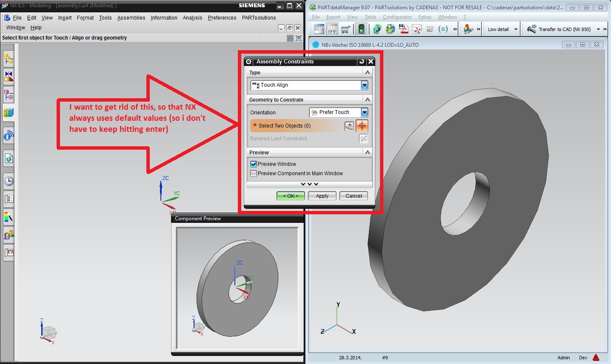Image resolution: width=611 pixels, height=364 pixels.
Task: Open the Internet Explorer web browser tab in sidebar
Action: click(x=9, y=159)
